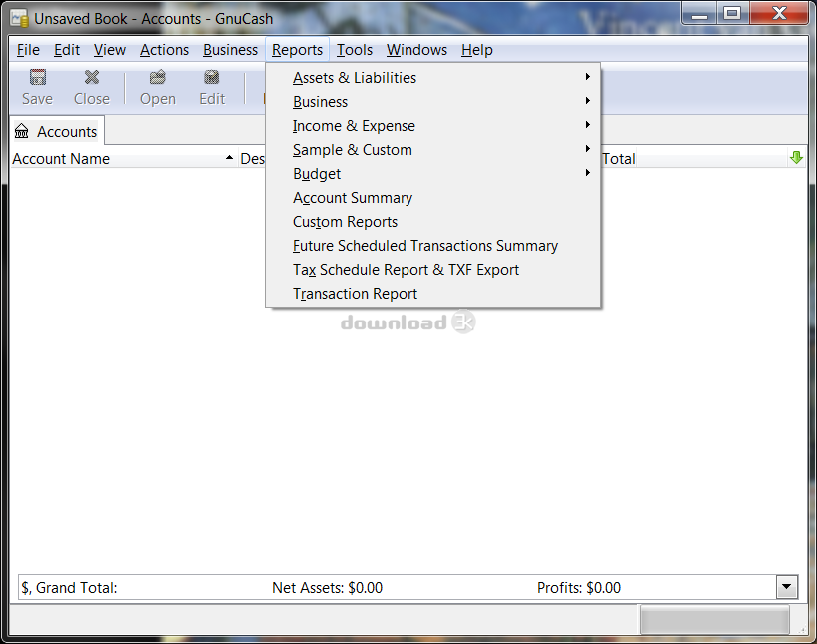Open the View menu
817x644 pixels.
[x=110, y=50]
